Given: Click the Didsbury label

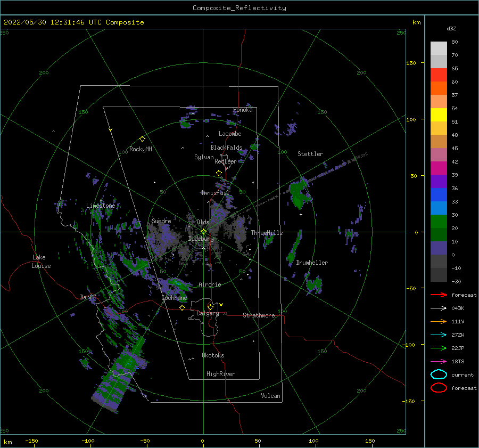Looking at the screenshot, I should 201,239.
